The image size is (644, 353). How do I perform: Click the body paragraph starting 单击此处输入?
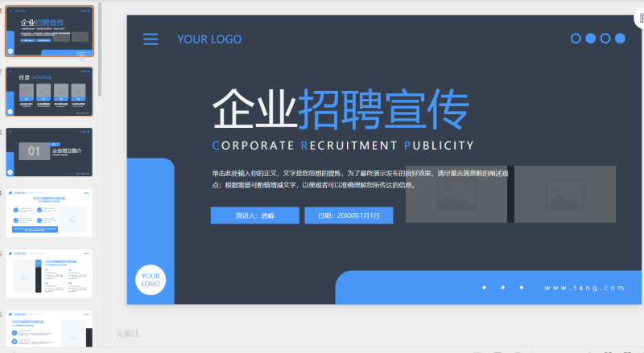360,179
